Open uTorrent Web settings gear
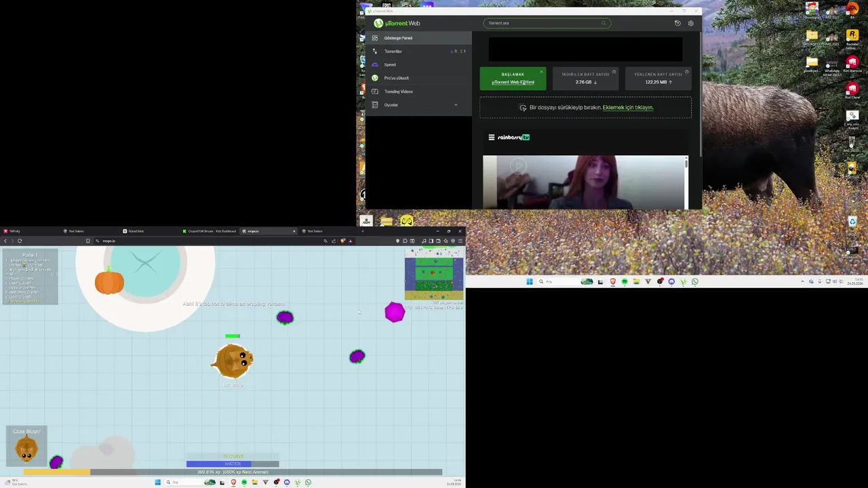Screen dimensions: 868x488 pyautogui.click(x=690, y=23)
